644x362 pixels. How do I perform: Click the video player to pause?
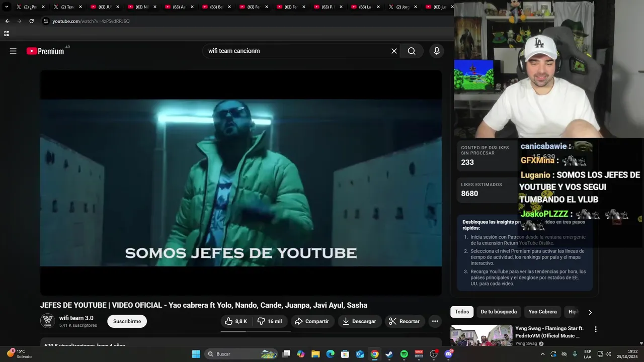point(241,183)
